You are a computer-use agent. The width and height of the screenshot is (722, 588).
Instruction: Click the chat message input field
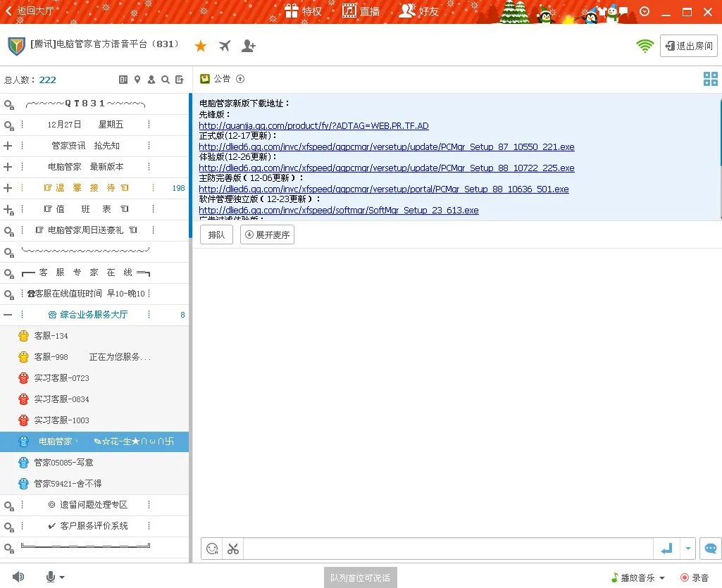[x=448, y=549]
